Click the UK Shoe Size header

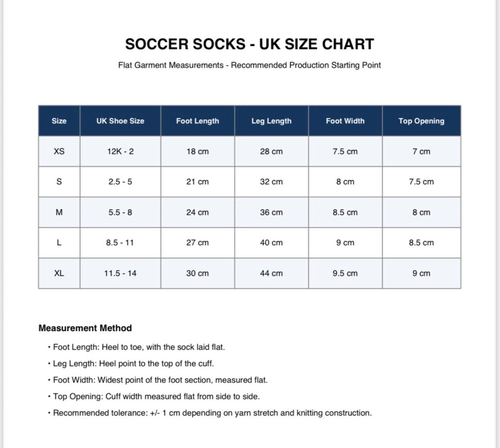coord(120,121)
